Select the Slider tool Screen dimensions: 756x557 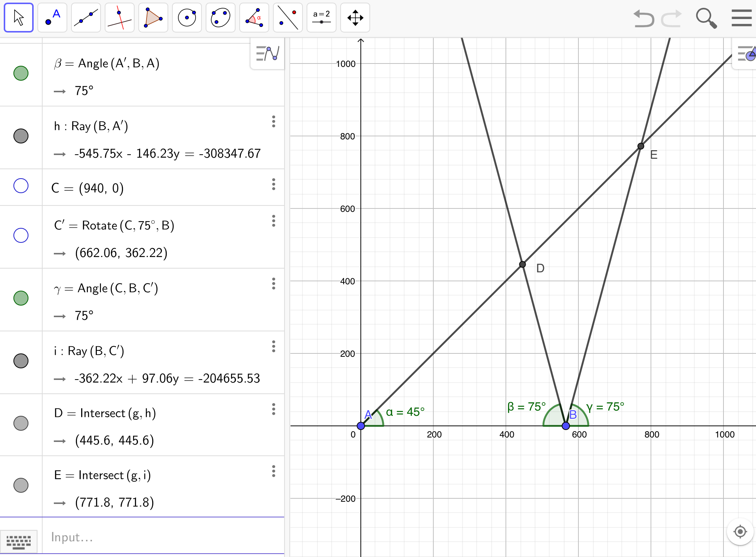pos(322,18)
